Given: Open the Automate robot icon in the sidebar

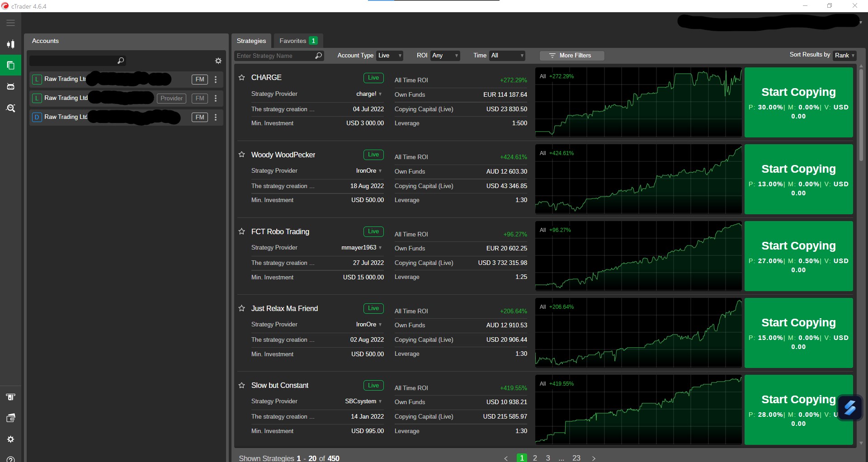Looking at the screenshot, I should pyautogui.click(x=10, y=86).
